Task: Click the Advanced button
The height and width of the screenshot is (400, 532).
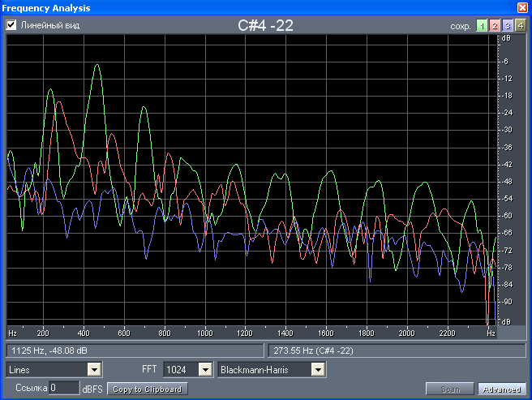Action: pyautogui.click(x=502, y=389)
